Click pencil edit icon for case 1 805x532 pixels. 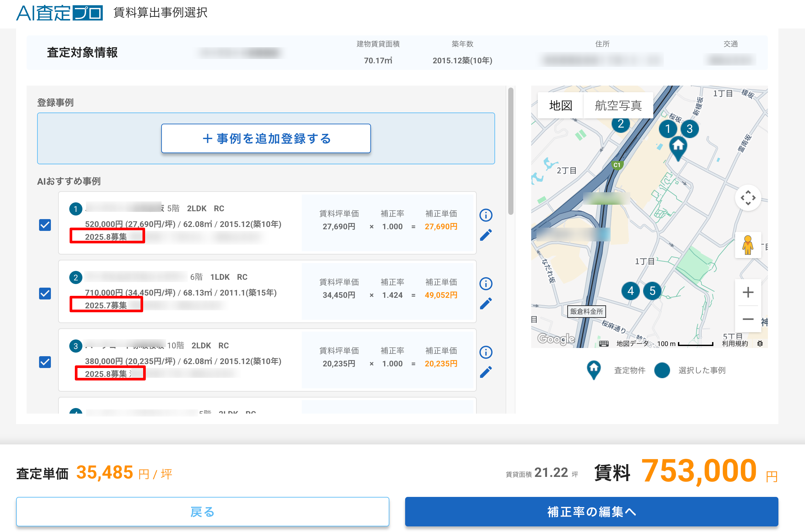pyautogui.click(x=486, y=235)
